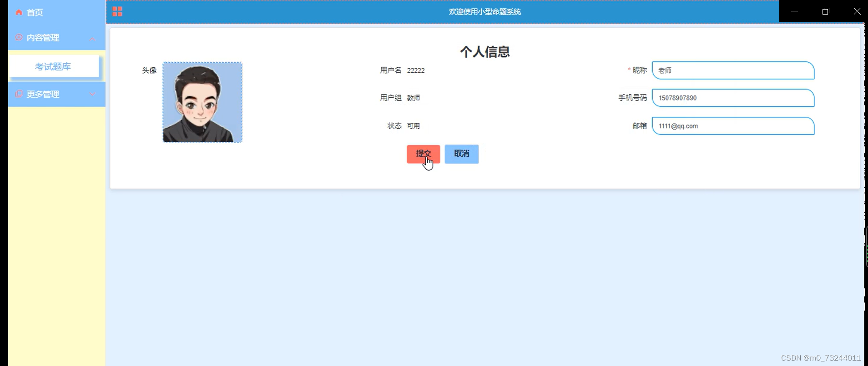This screenshot has width=868, height=366.
Task: Go to 首页 in the sidebar
Action: [35, 12]
